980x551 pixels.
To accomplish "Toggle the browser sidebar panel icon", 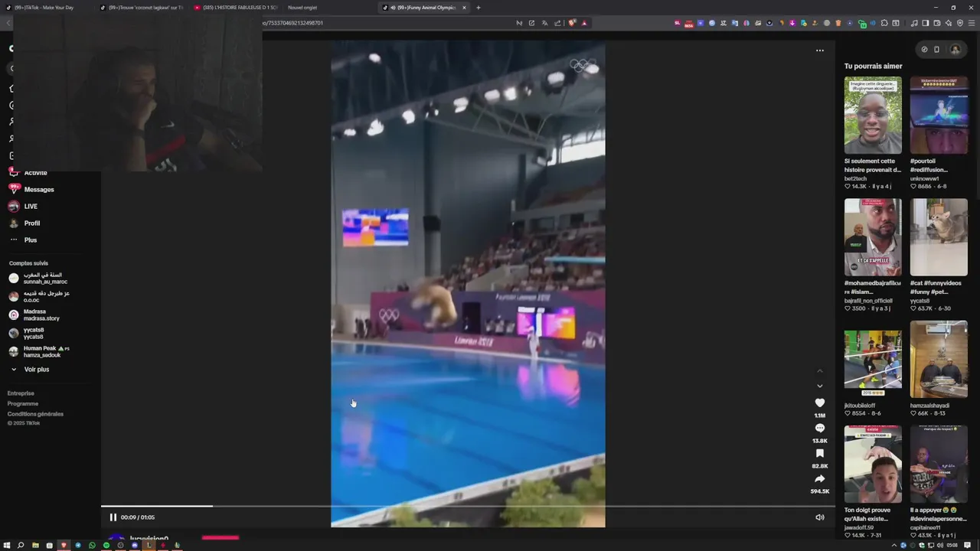I will tap(926, 23).
